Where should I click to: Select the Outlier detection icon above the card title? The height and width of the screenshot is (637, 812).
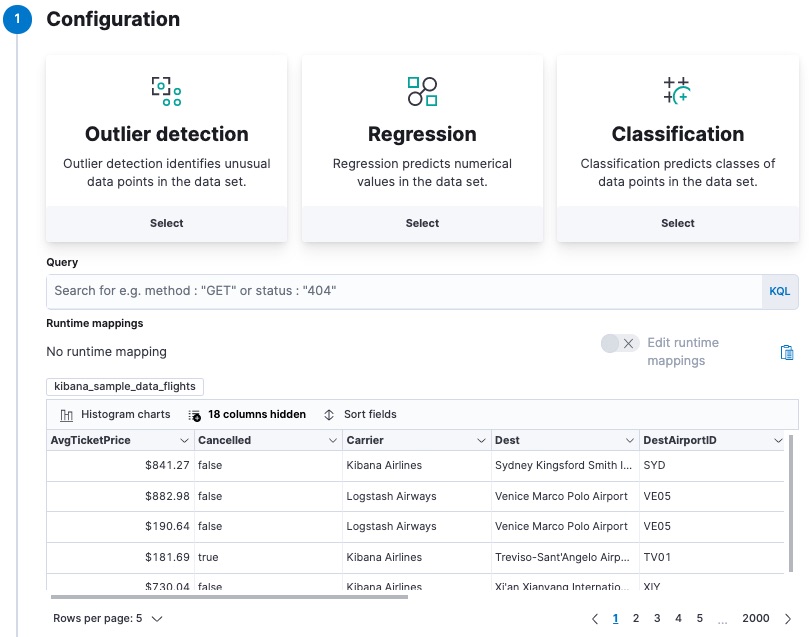click(166, 88)
